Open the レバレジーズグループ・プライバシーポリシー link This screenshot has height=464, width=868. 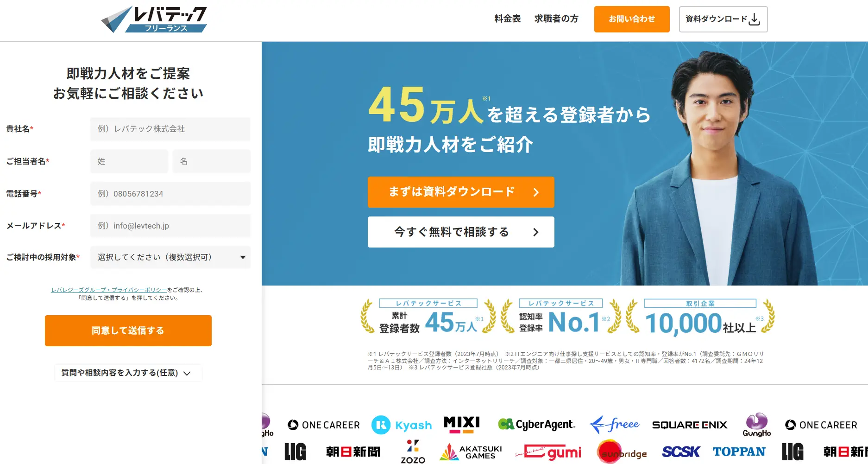[x=109, y=290]
